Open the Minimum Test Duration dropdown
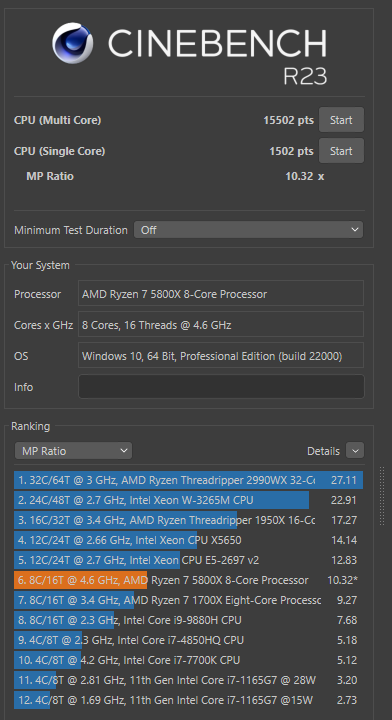Viewport: 392px width, 720px height. click(x=248, y=230)
